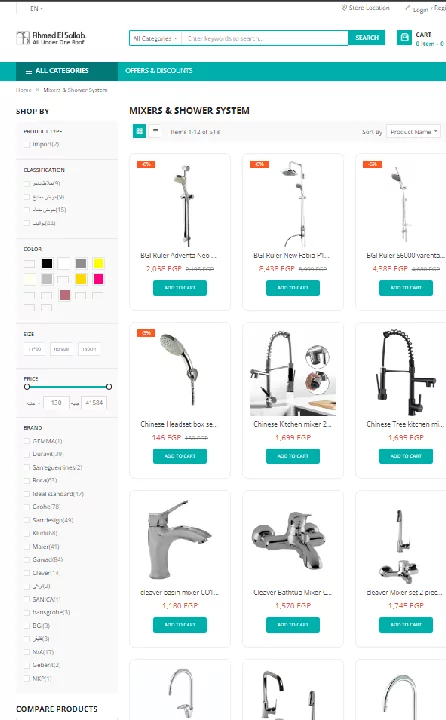Select the black color swatch
Image resolution: width=446 pixels, height=720 pixels.
(x=47, y=263)
